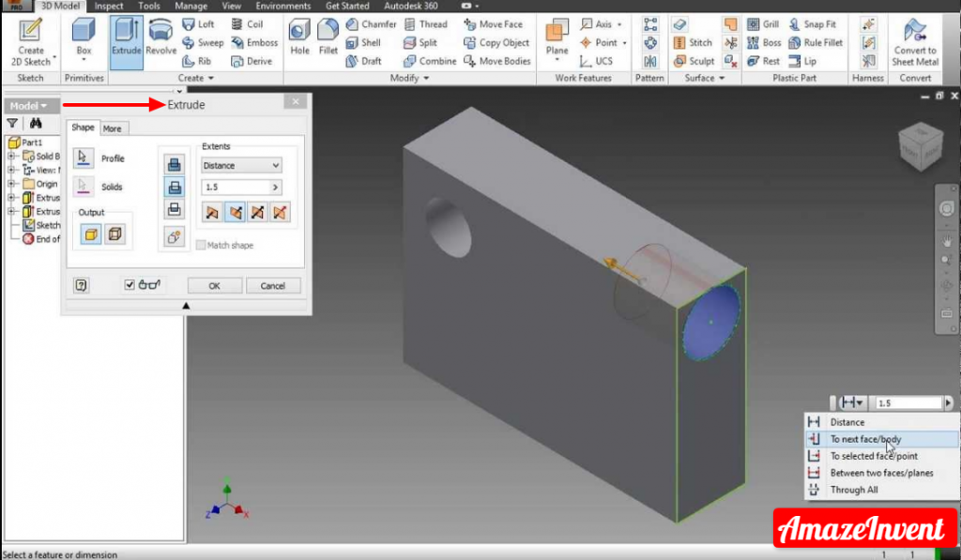961x560 pixels.
Task: Click the Profile selector button
Action: (84, 159)
